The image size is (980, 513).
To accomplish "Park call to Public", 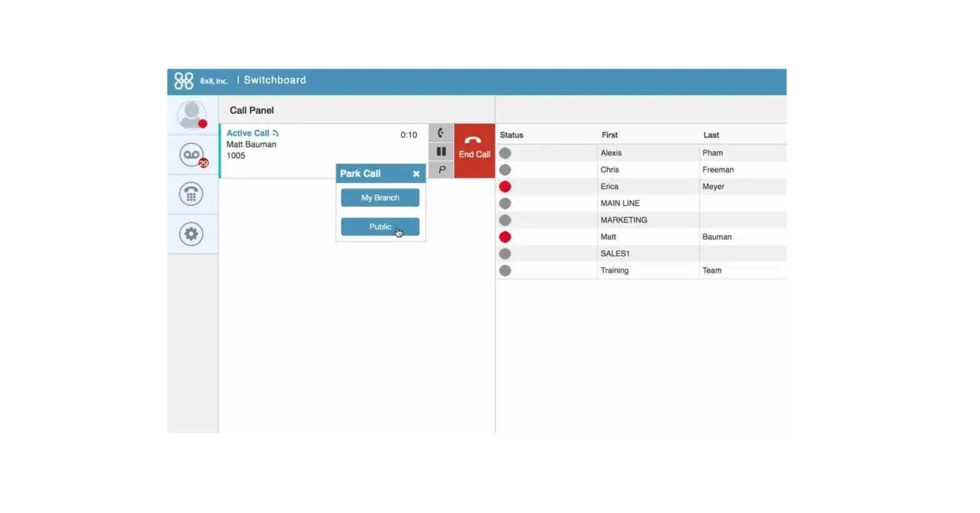I will (x=380, y=227).
